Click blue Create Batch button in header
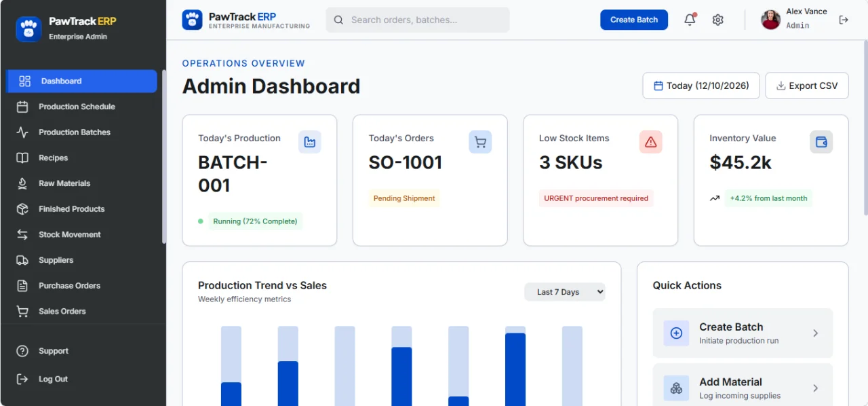 tap(634, 20)
